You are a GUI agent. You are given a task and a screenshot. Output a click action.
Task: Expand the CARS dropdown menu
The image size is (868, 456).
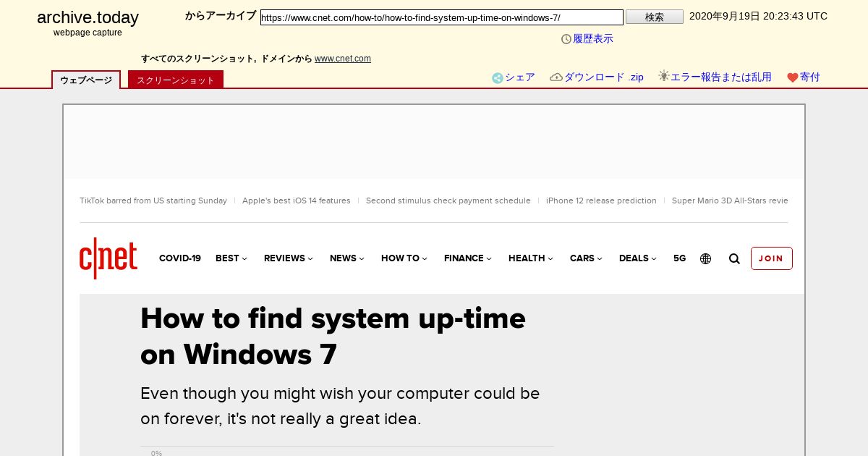pyautogui.click(x=587, y=258)
